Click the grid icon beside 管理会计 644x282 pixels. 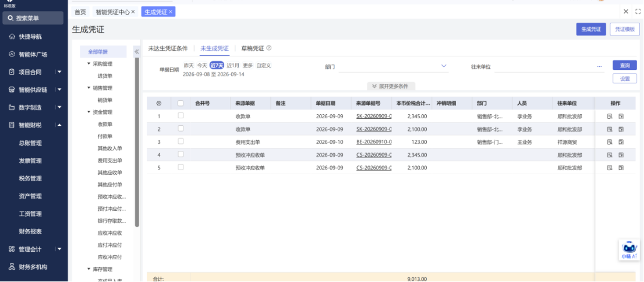tap(12, 249)
